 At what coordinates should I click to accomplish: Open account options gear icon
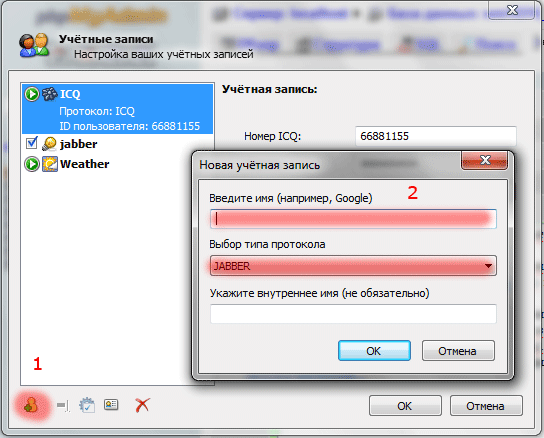point(87,405)
